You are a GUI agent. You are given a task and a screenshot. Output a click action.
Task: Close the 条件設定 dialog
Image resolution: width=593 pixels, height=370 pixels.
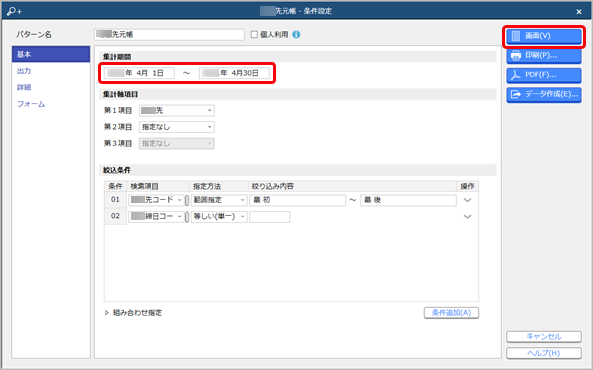point(579,12)
